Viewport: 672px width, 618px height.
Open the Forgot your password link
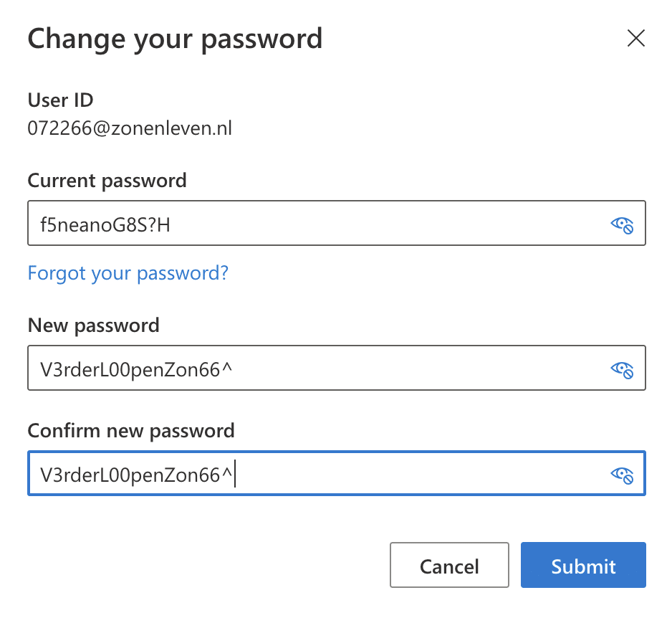pyautogui.click(x=128, y=273)
